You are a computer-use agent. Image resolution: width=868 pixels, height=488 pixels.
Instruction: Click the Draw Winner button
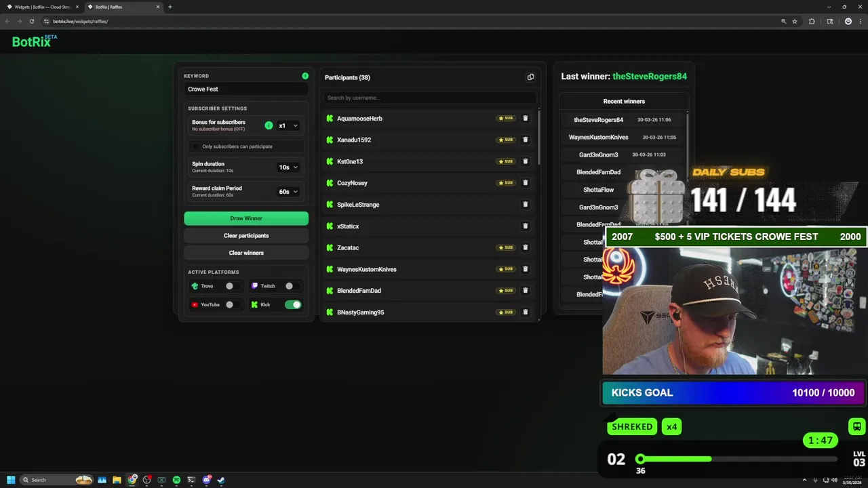246,218
